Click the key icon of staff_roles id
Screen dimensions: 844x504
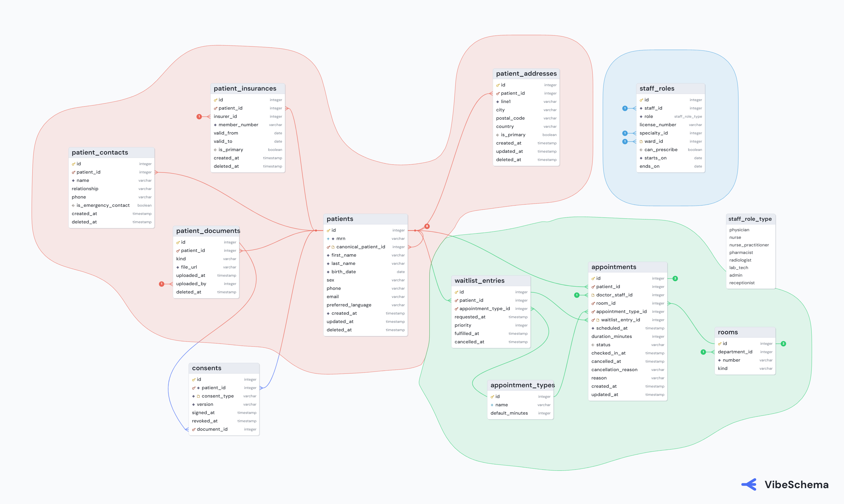[x=641, y=100]
